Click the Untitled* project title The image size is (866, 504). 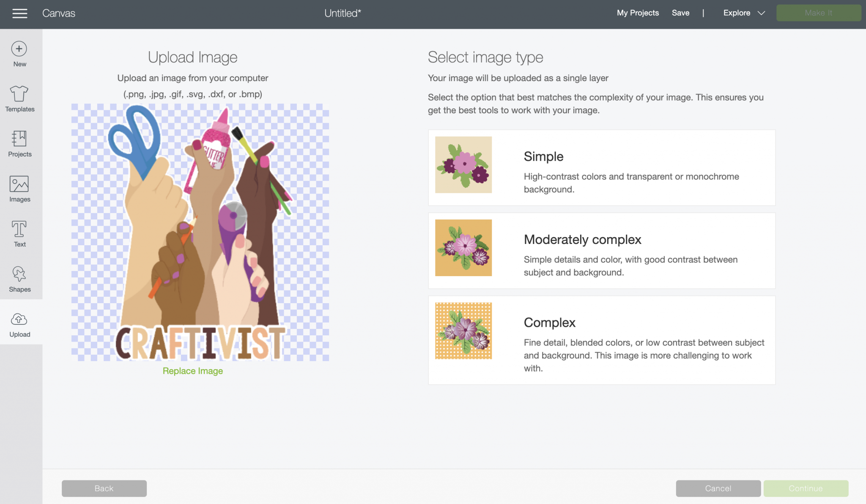(343, 14)
